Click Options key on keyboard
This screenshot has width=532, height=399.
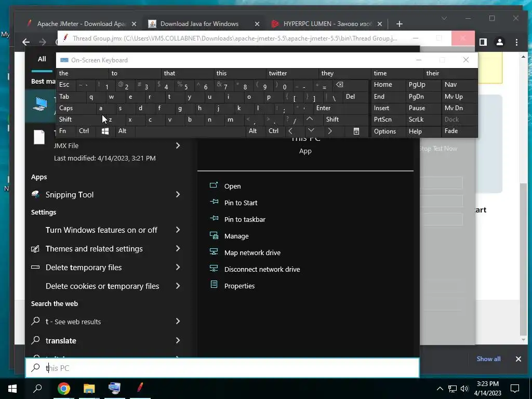point(385,131)
